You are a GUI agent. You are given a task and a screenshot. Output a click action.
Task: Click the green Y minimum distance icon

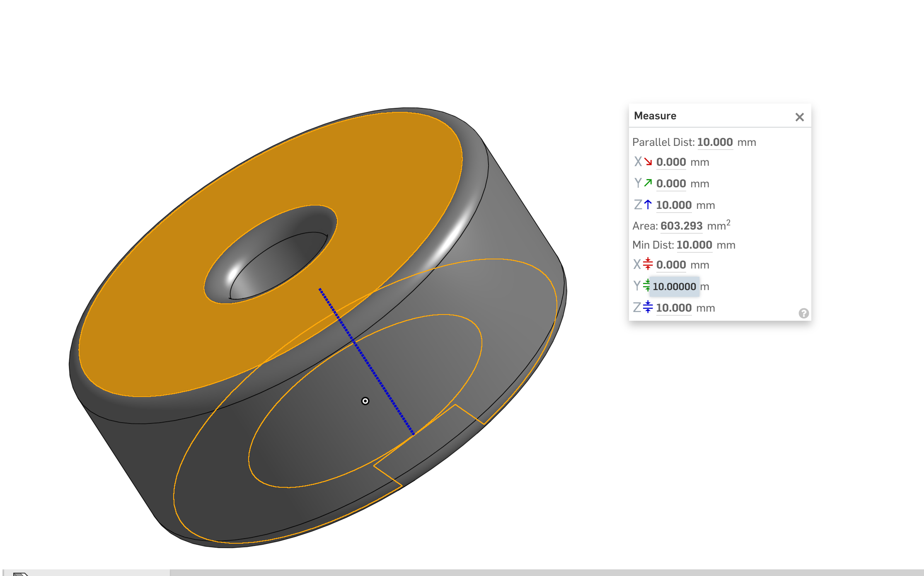click(x=646, y=286)
